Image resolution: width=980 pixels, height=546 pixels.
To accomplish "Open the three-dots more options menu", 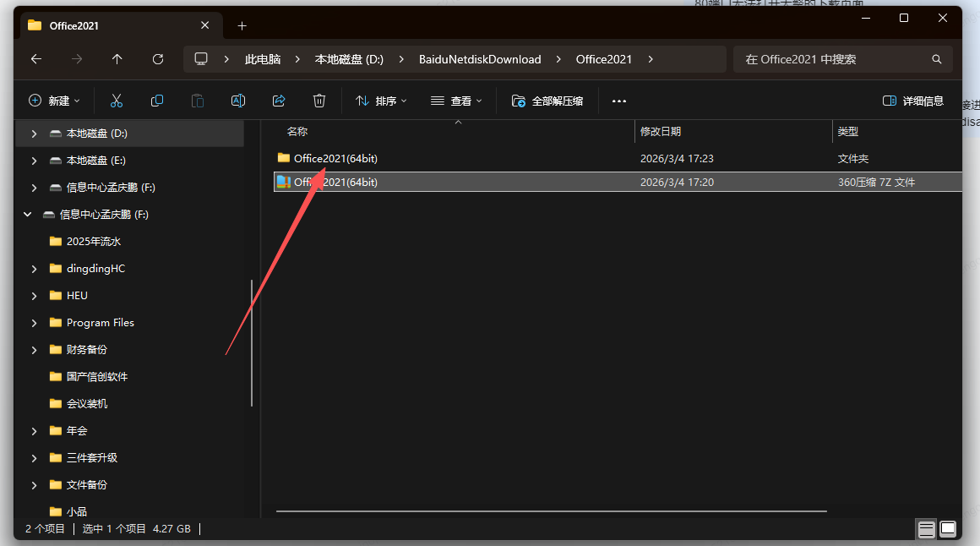I will click(x=619, y=101).
